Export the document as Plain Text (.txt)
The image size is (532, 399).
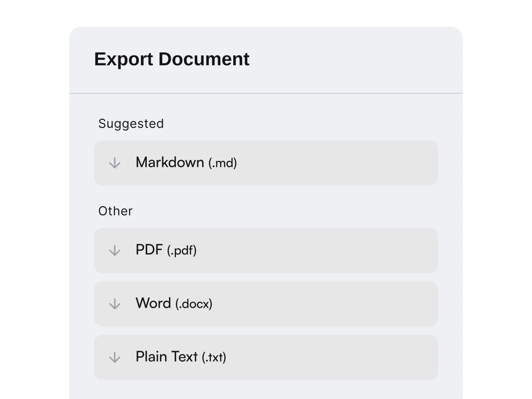point(266,357)
